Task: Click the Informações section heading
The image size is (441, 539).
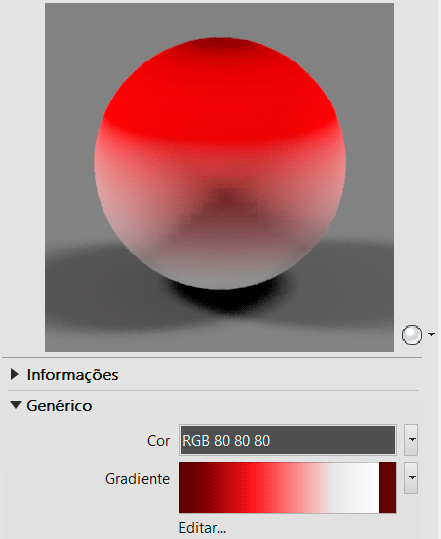Action: [x=73, y=375]
